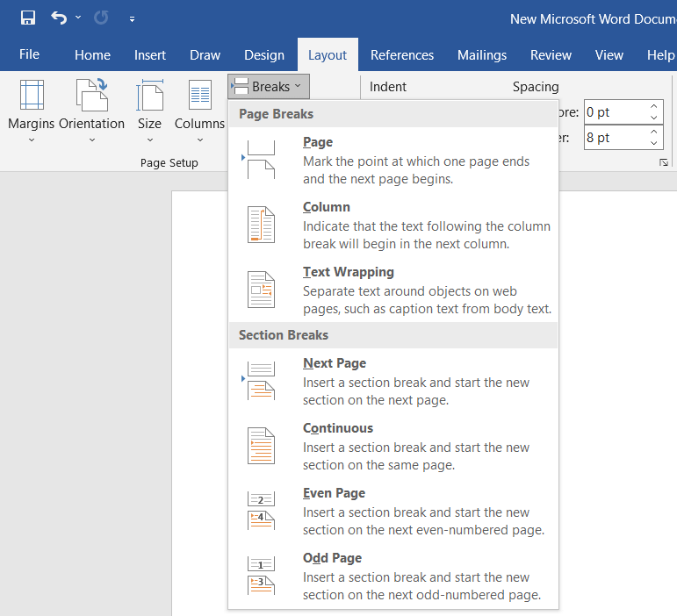Collapse the Breaks dropdown button

click(x=268, y=86)
